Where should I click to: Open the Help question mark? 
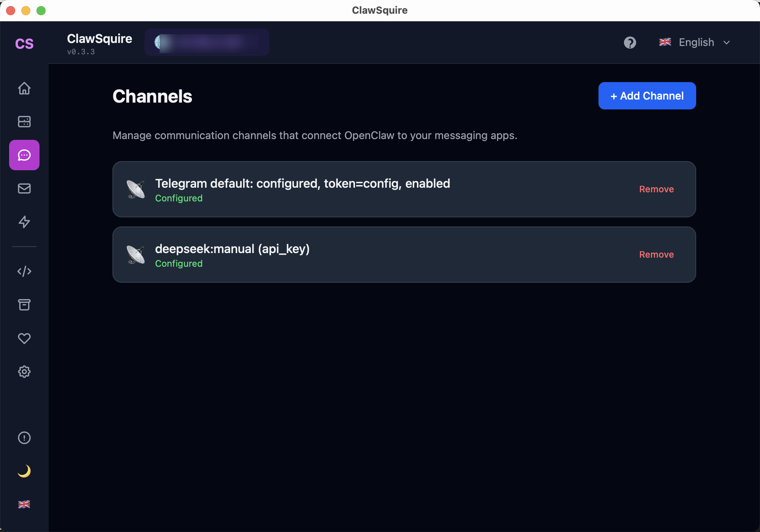point(630,42)
